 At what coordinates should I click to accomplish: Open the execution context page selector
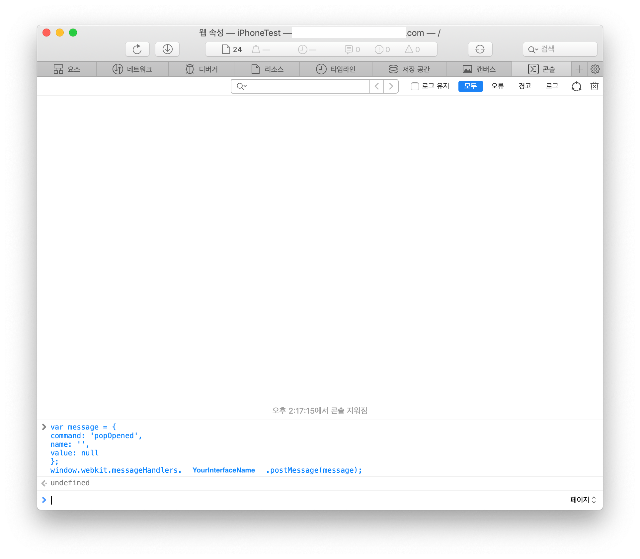coord(583,500)
